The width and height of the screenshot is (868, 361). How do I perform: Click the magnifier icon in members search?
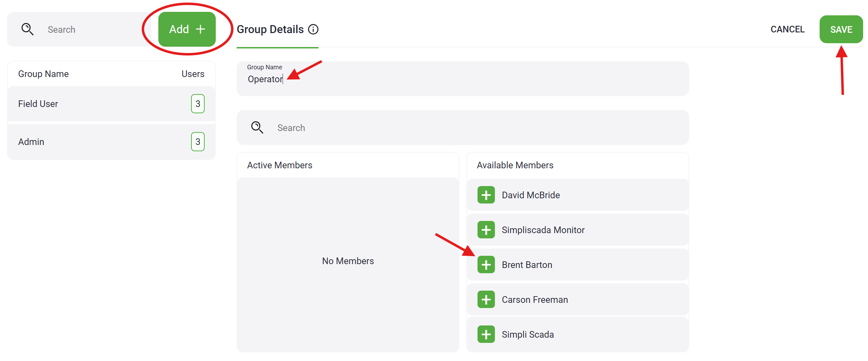pyautogui.click(x=257, y=128)
